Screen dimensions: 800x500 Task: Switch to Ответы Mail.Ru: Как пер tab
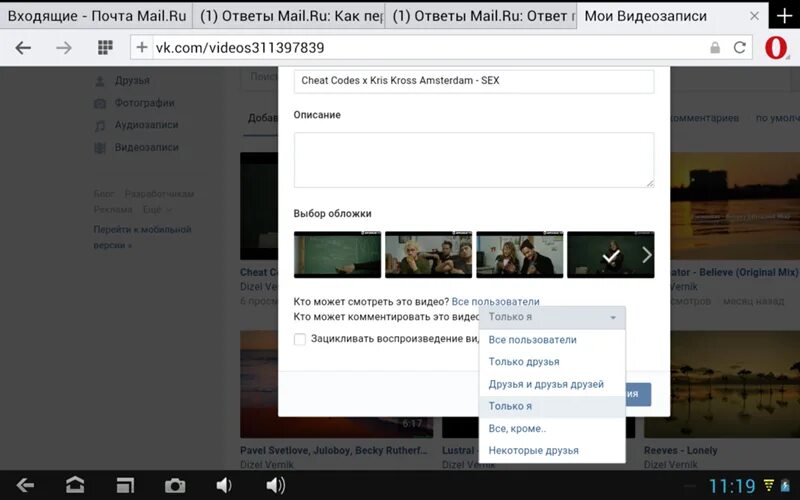tap(289, 16)
